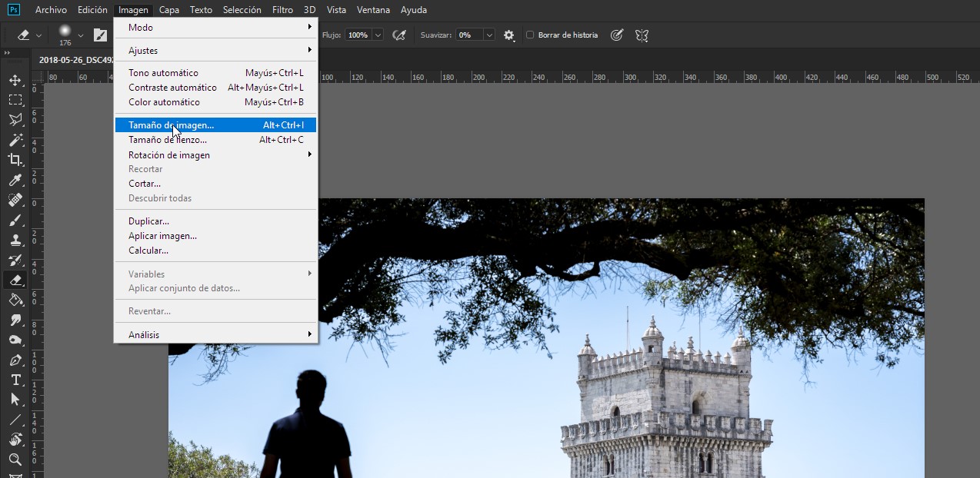Toggle airbrush mode next to Flujo
Viewport: 980px width, 478px height.
point(398,35)
